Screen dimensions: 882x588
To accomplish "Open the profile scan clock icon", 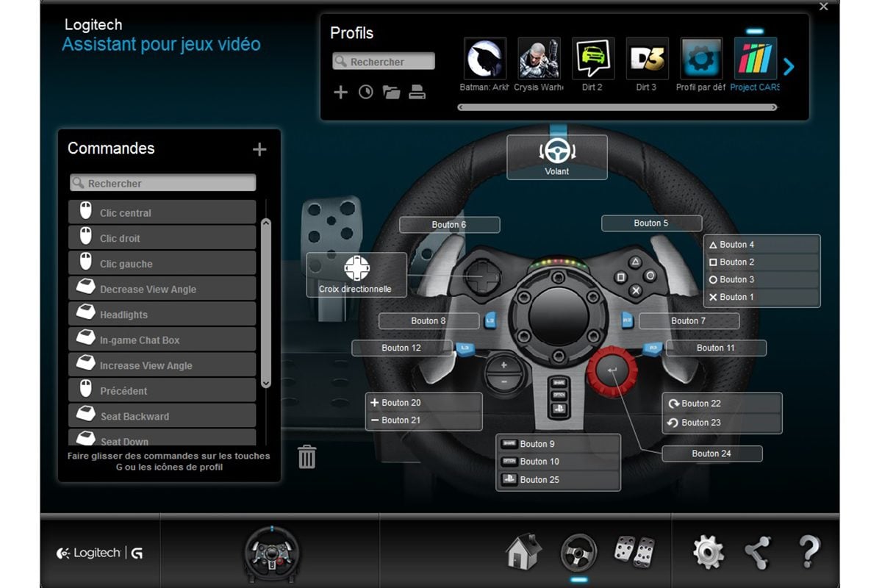I will point(365,92).
